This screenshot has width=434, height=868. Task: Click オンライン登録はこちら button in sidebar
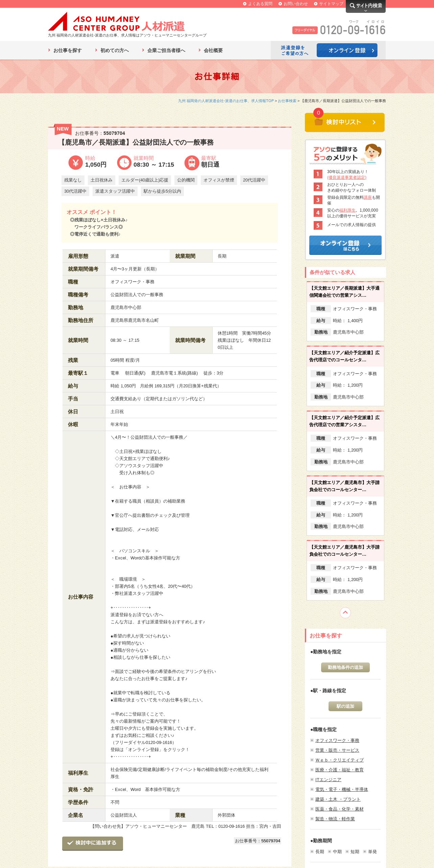click(x=345, y=245)
